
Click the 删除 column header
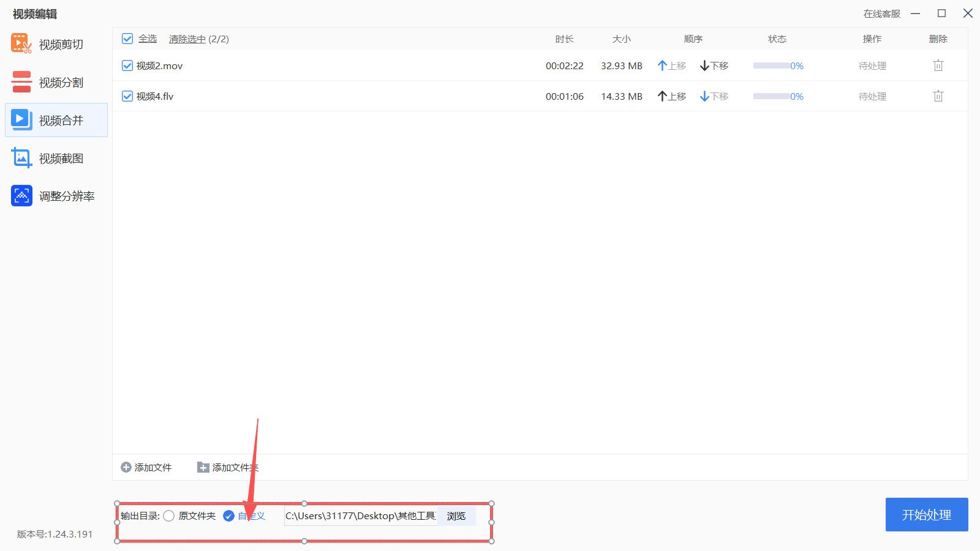(938, 39)
